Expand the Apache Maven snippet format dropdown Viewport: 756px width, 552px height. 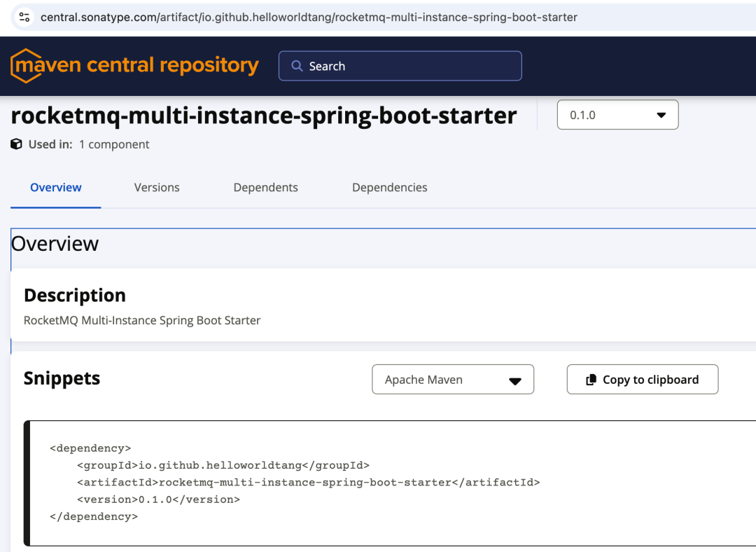[453, 380]
